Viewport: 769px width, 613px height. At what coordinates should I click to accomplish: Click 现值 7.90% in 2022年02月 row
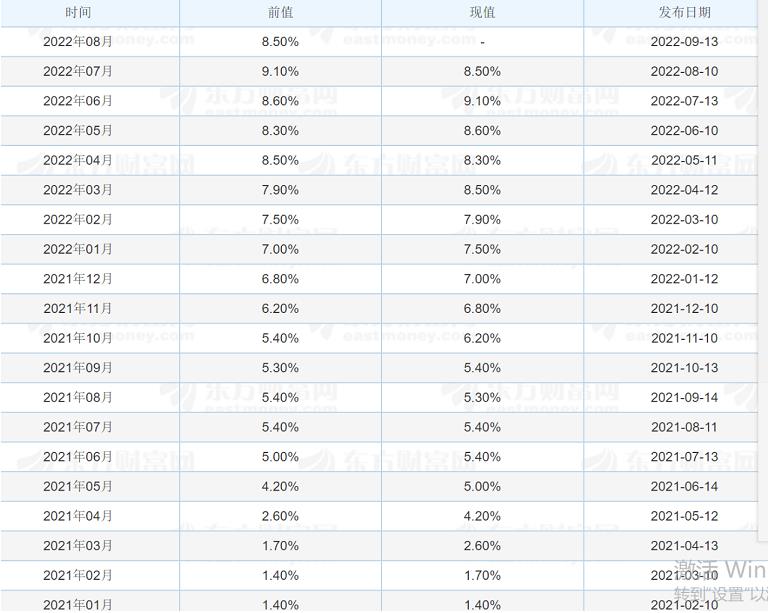coord(482,220)
